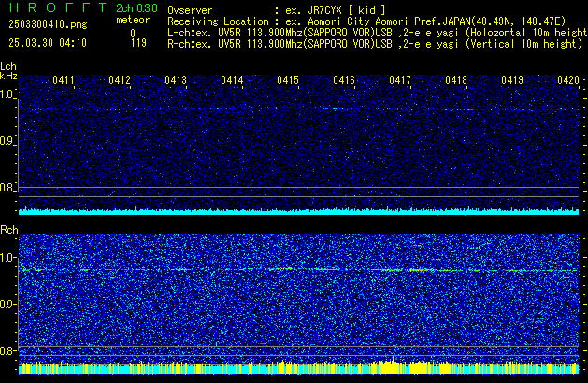This screenshot has width=588, height=383.
Task: Click the Rch 1.0 frequency label
Action: point(7,258)
